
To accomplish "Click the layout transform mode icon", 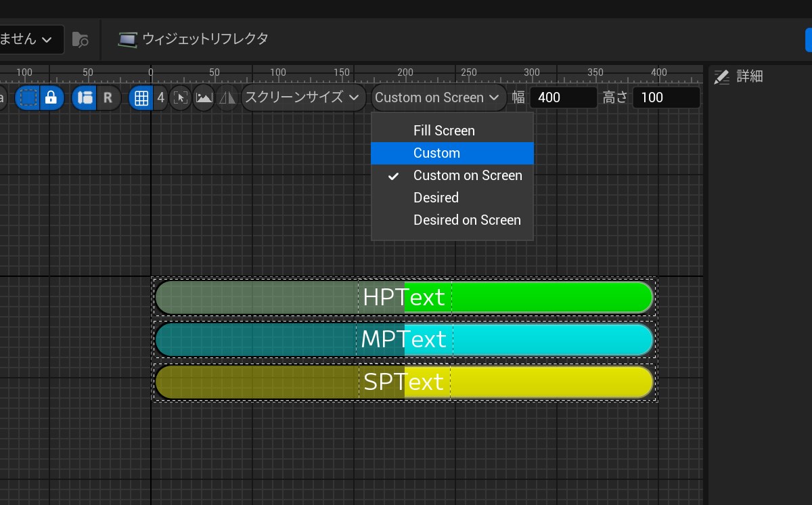I will (x=85, y=97).
